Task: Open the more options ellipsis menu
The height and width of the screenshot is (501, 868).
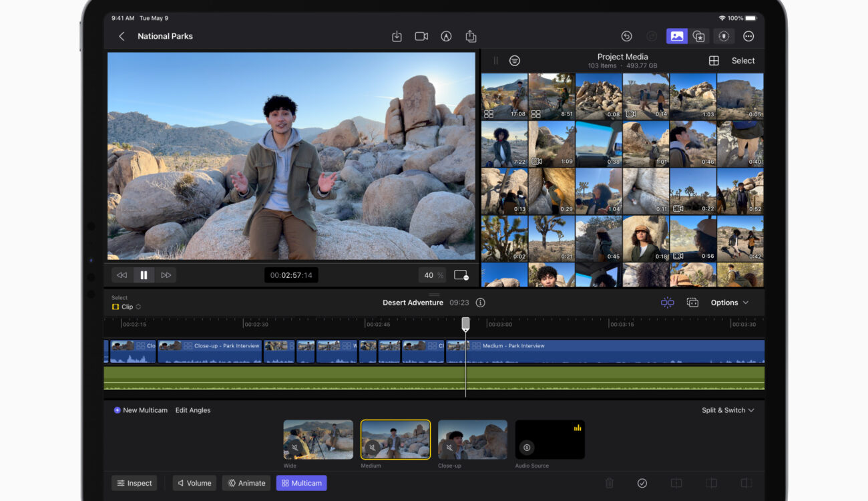Action: 748,37
